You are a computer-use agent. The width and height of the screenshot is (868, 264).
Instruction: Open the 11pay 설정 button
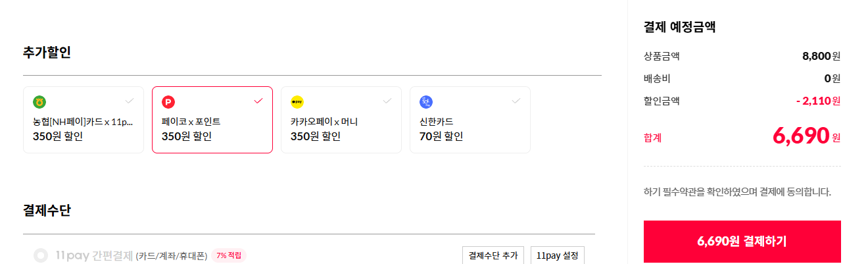[x=557, y=255]
